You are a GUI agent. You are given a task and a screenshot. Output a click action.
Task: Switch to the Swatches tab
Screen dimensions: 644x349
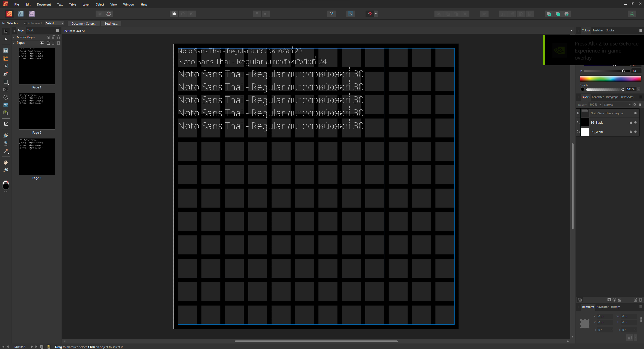[x=598, y=30]
